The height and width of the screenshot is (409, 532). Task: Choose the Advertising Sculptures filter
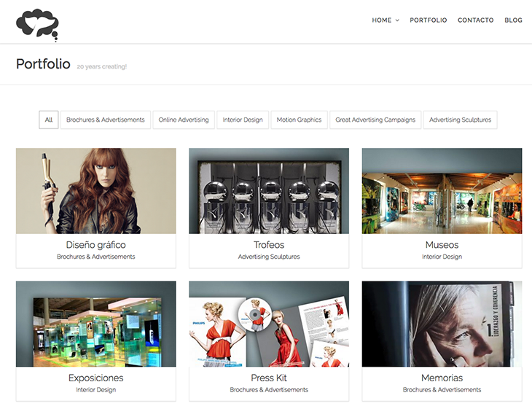[460, 120]
